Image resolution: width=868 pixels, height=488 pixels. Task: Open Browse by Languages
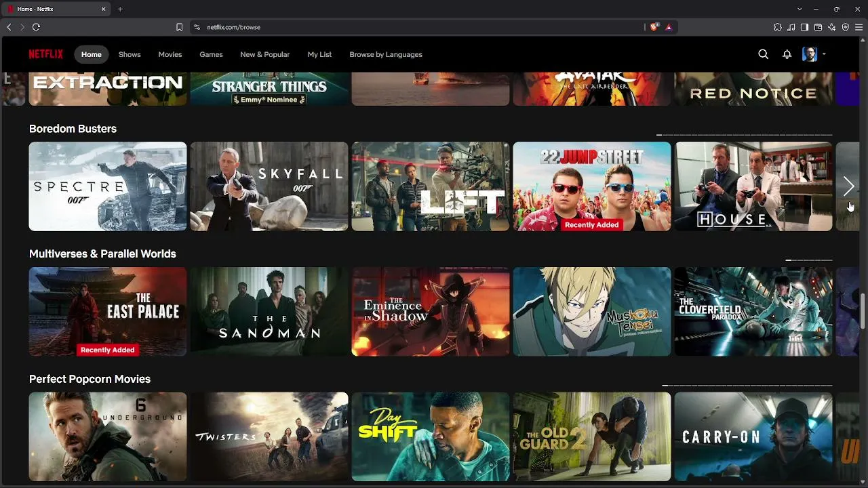pyautogui.click(x=386, y=54)
